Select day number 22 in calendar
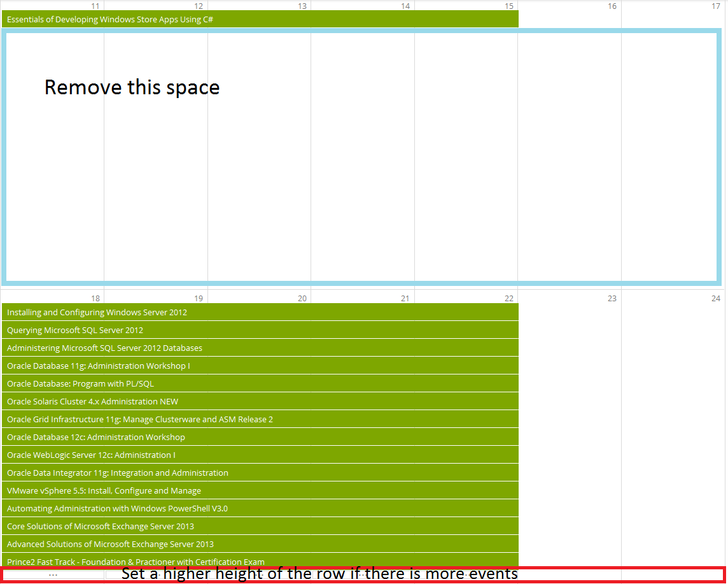Screen dimensions: 728x584 pos(509,298)
